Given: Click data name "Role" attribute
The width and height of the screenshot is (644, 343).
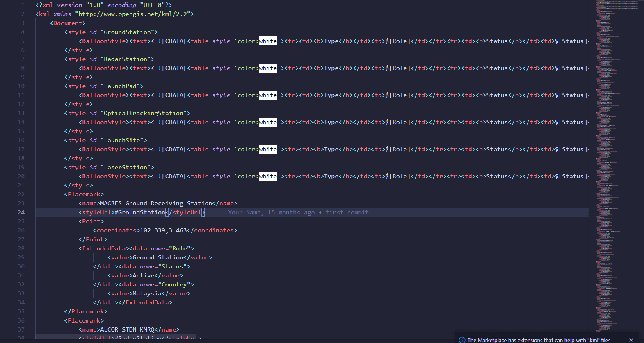Looking at the screenshot, I should pyautogui.click(x=171, y=248).
